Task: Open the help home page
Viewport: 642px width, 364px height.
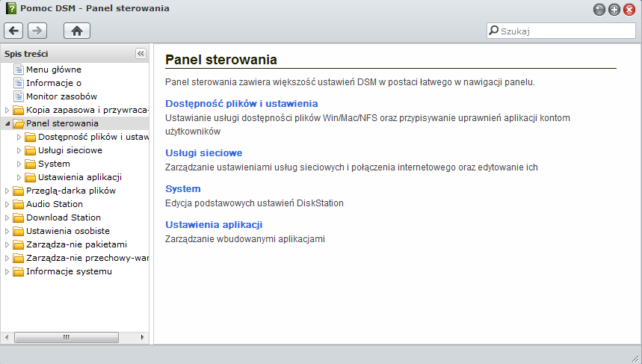Action: 77,31
